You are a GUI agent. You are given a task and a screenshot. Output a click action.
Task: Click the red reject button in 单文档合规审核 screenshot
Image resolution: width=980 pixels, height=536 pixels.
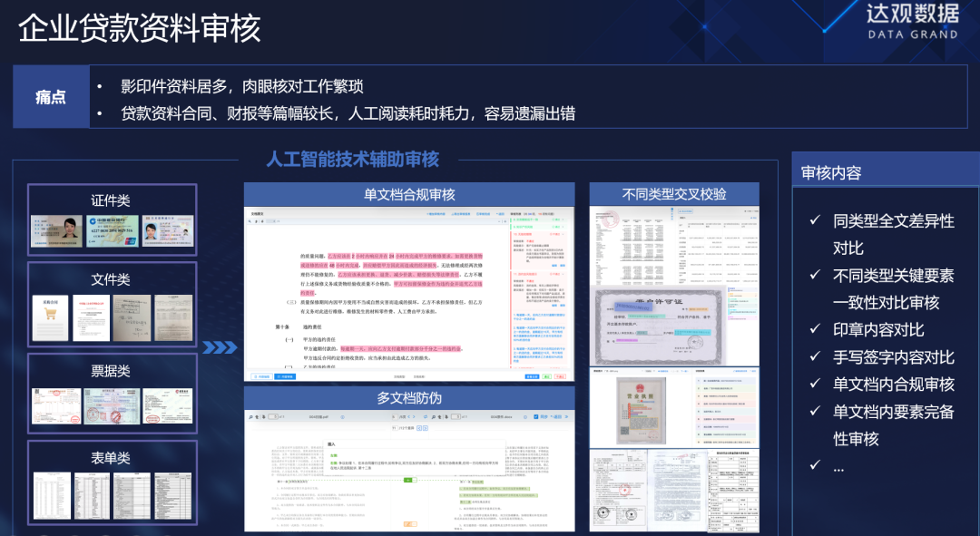(x=560, y=376)
